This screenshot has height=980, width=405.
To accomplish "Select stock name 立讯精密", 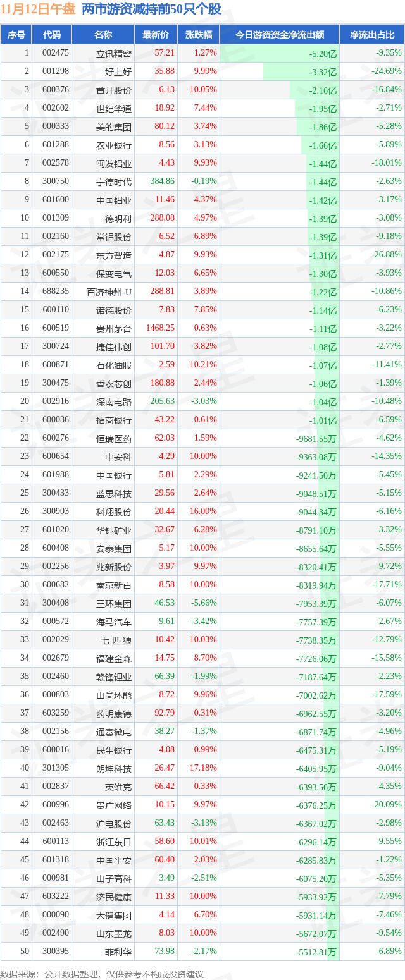I will 114,54.
